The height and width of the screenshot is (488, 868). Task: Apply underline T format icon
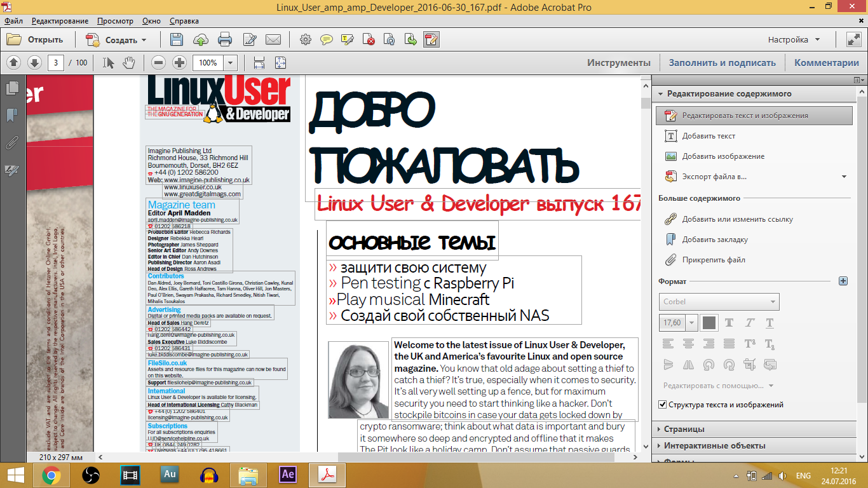[x=770, y=323]
